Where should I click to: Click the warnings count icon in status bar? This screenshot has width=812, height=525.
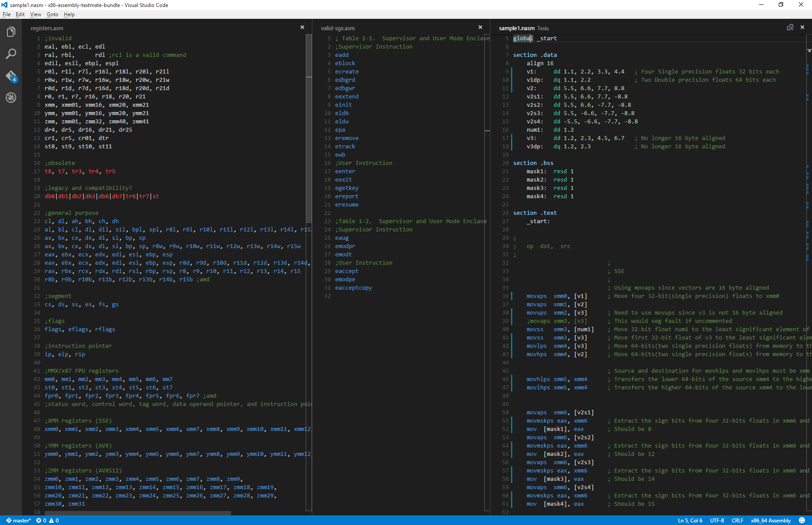coord(54,521)
